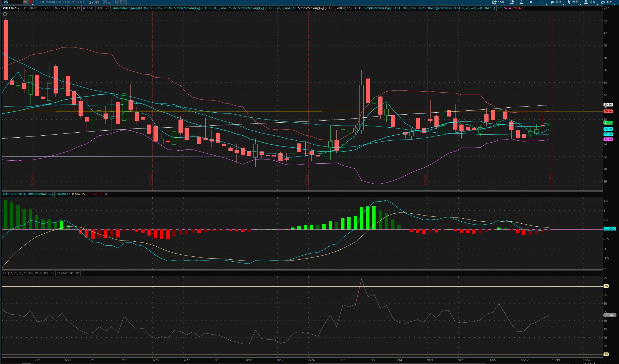
Task: Click the flask icon left of the gear
Action: tap(521, 2)
